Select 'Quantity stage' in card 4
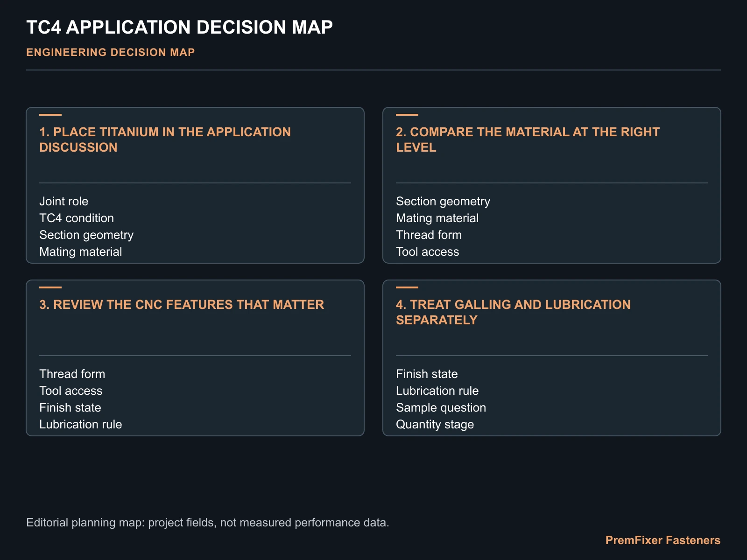The width and height of the screenshot is (747, 560). [x=435, y=424]
